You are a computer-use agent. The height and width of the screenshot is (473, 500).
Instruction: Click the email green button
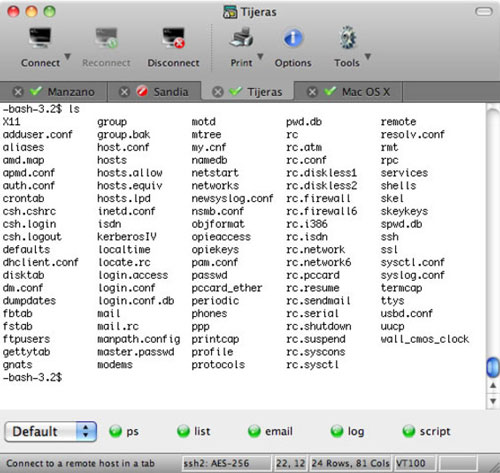click(x=270, y=431)
